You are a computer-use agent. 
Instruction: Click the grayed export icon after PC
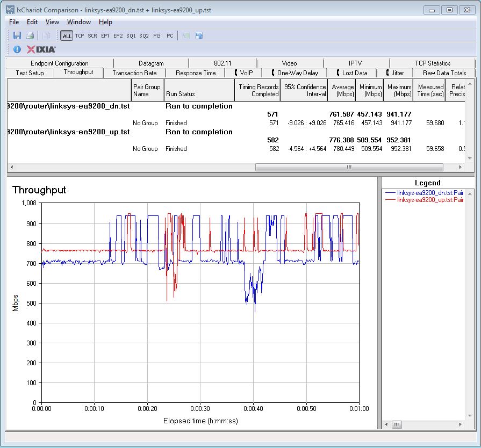pos(186,36)
